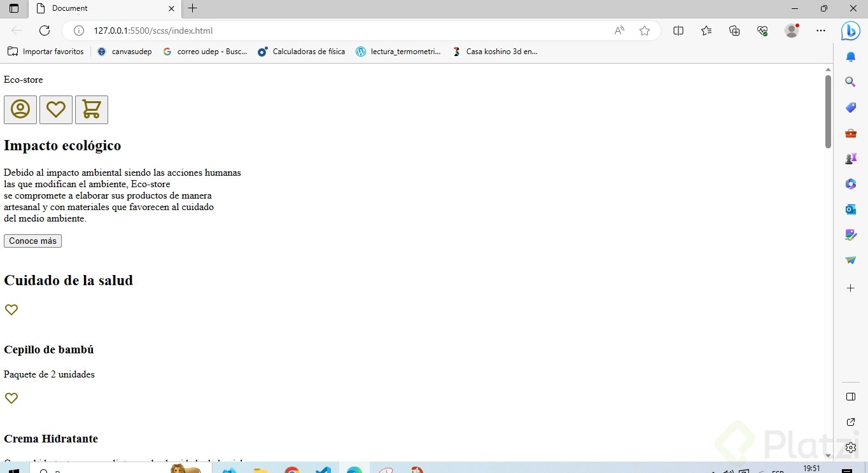Open the sidebar Image Creator icon
The height and width of the screenshot is (473, 868).
tap(851, 235)
